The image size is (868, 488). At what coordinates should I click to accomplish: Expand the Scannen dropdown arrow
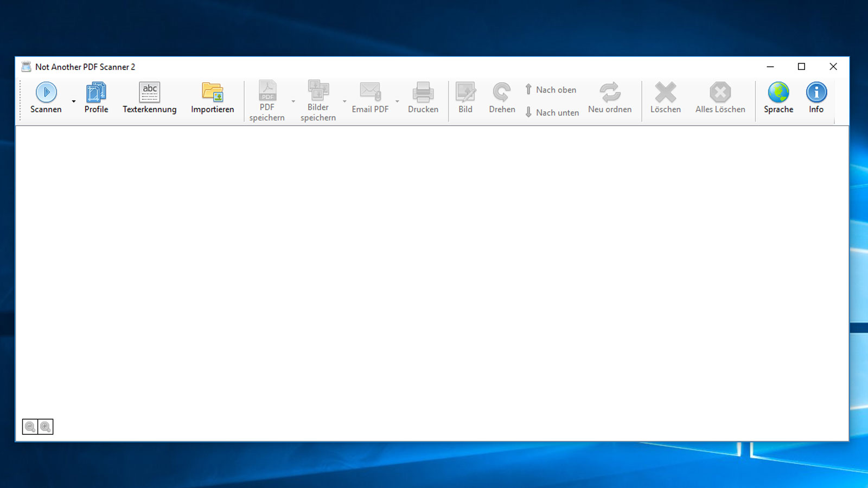pyautogui.click(x=73, y=101)
